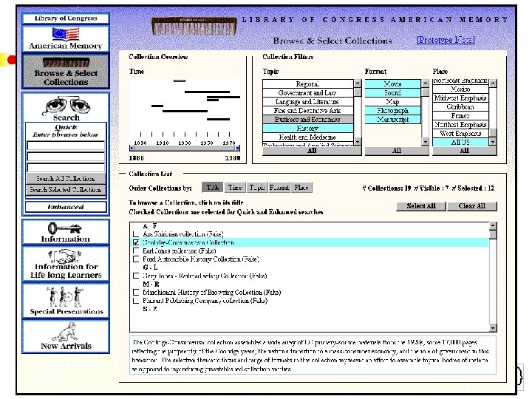Order collections by Time

click(x=235, y=187)
